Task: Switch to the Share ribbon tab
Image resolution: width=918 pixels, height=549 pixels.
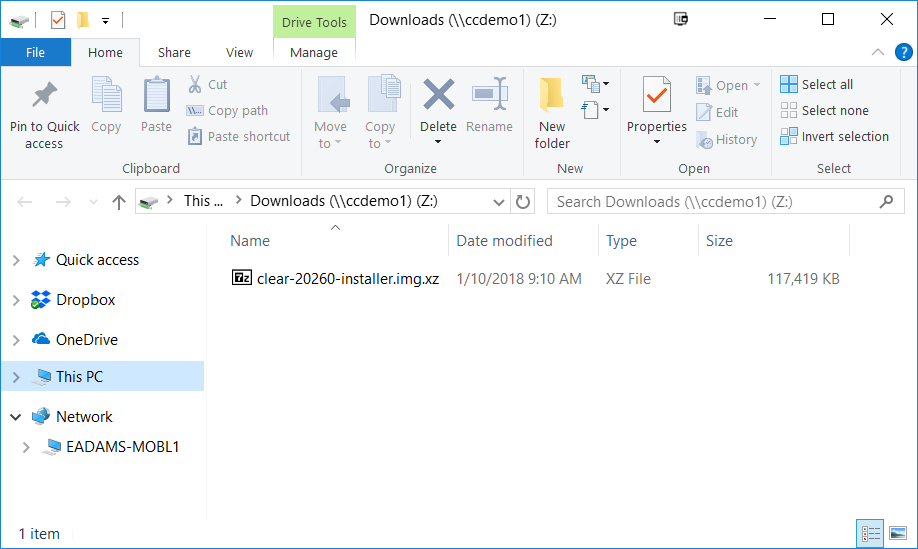Action: [x=174, y=53]
